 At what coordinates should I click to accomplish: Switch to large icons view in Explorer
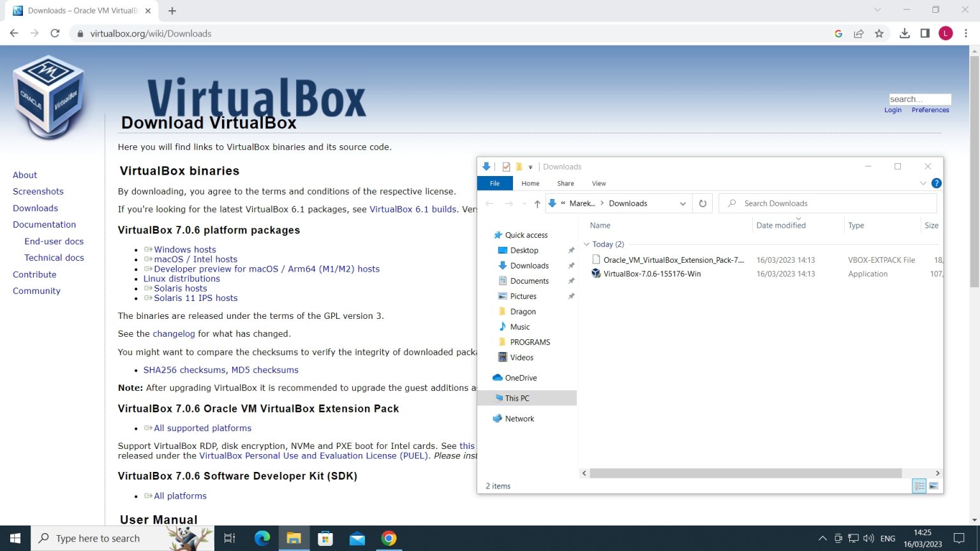[x=933, y=486]
